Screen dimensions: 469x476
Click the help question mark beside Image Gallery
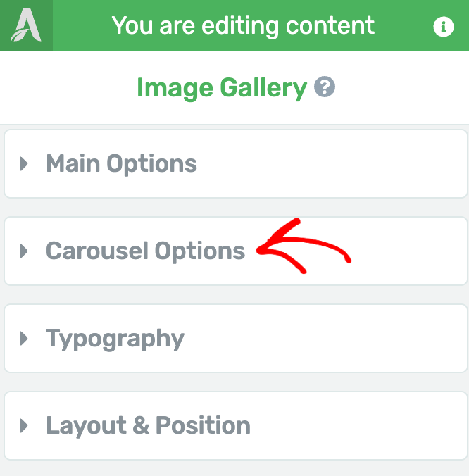click(325, 87)
